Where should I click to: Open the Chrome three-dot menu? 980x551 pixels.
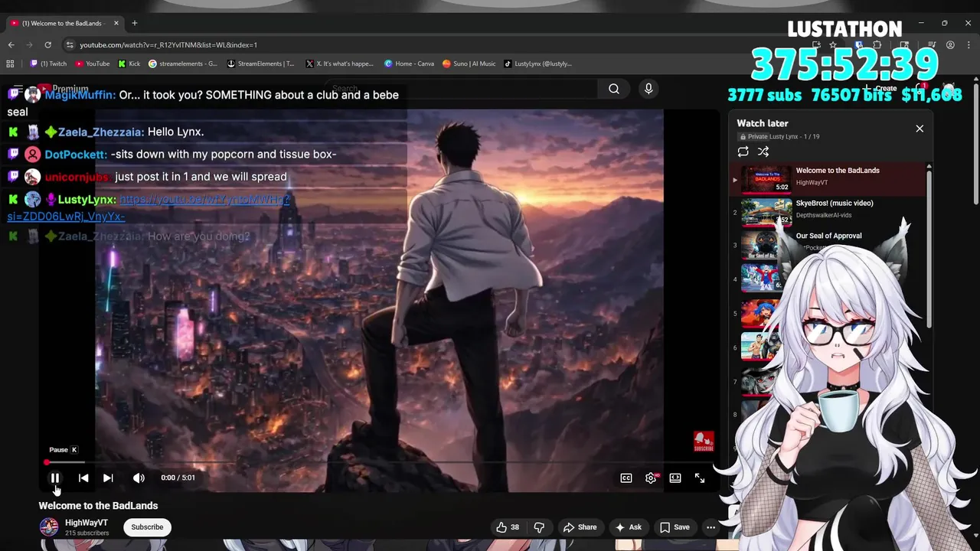(968, 45)
